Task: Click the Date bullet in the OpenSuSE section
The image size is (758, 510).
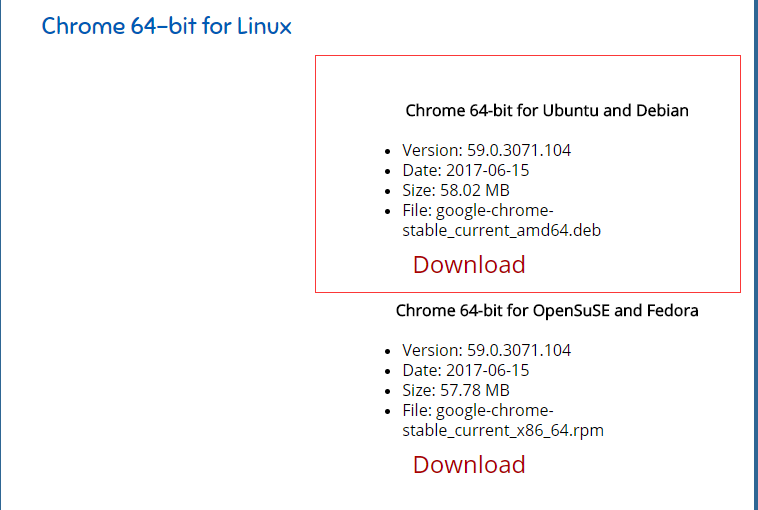Action: (x=388, y=371)
